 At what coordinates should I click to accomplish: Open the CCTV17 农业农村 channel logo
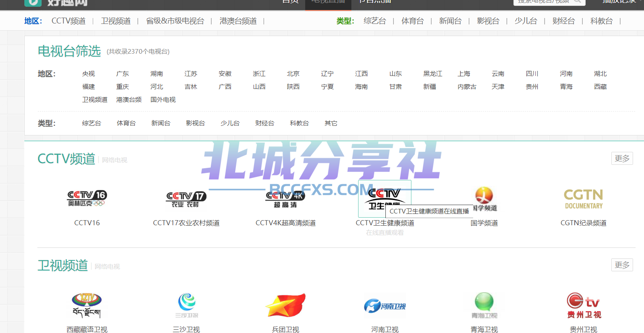pyautogui.click(x=186, y=199)
